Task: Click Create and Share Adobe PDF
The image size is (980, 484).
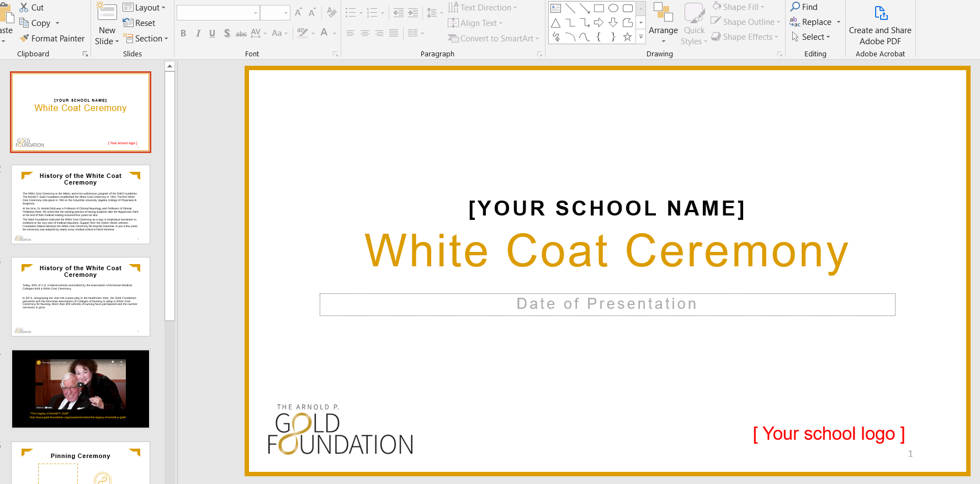Action: coord(880,25)
